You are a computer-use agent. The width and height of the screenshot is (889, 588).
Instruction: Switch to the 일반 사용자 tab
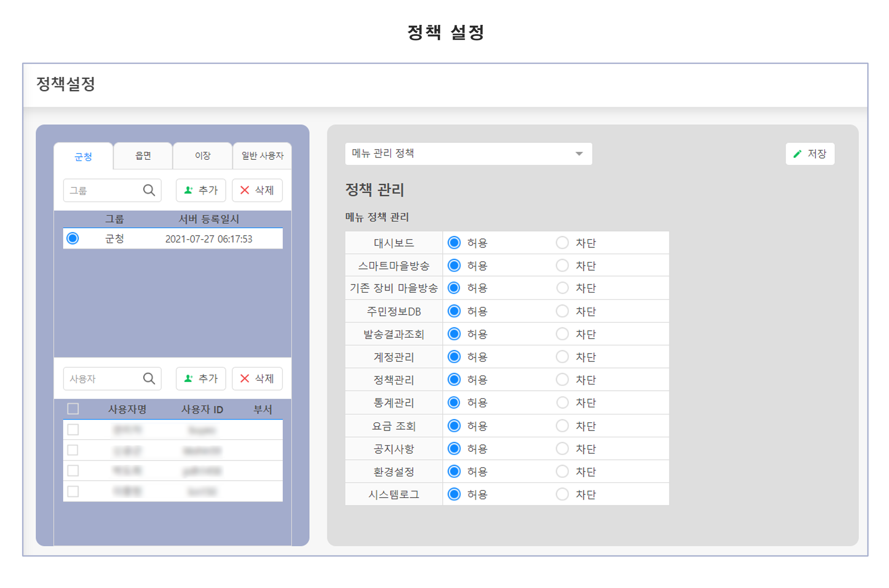coord(262,156)
